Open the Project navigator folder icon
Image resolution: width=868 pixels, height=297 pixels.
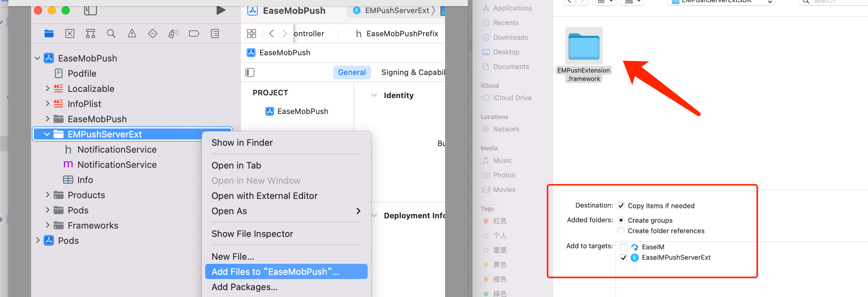tap(49, 33)
